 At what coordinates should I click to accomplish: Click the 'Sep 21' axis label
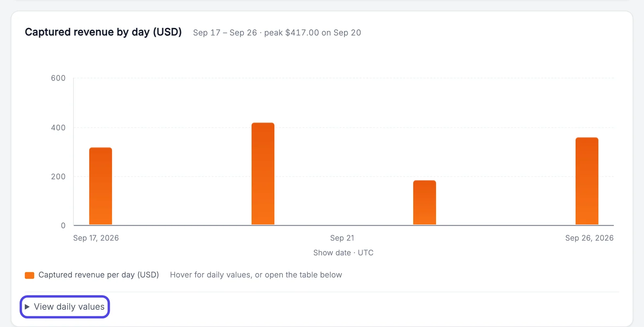click(342, 238)
